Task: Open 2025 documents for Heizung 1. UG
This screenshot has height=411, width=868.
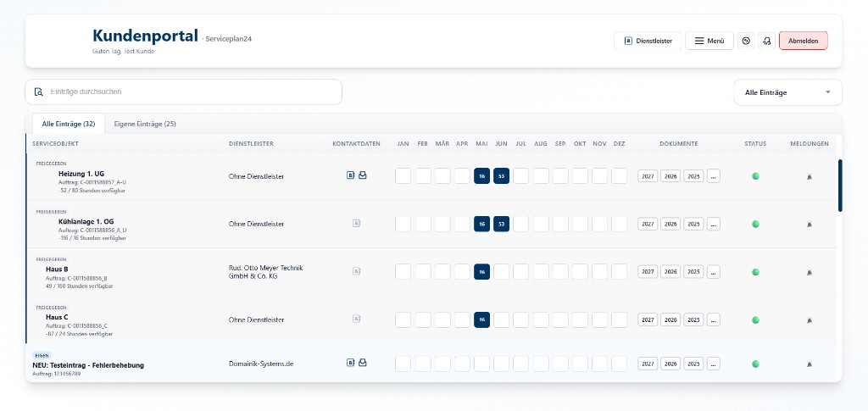Action: [x=693, y=176]
